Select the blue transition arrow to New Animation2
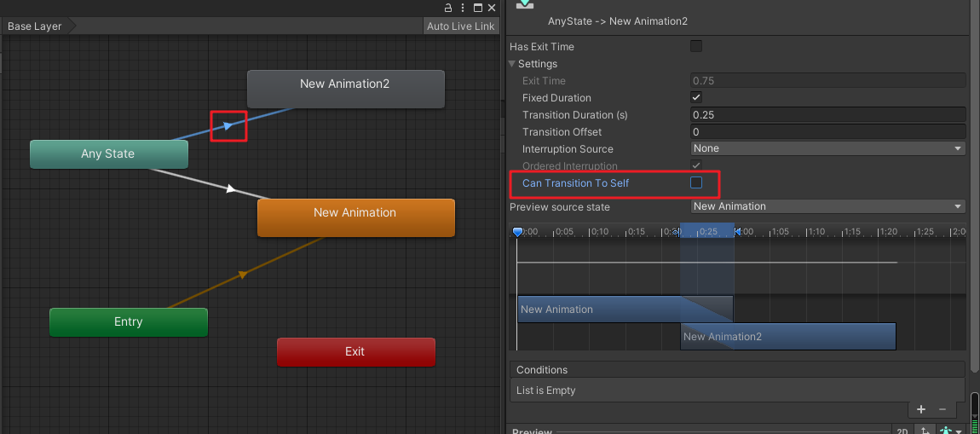Viewport: 980px width, 434px height. pyautogui.click(x=228, y=125)
